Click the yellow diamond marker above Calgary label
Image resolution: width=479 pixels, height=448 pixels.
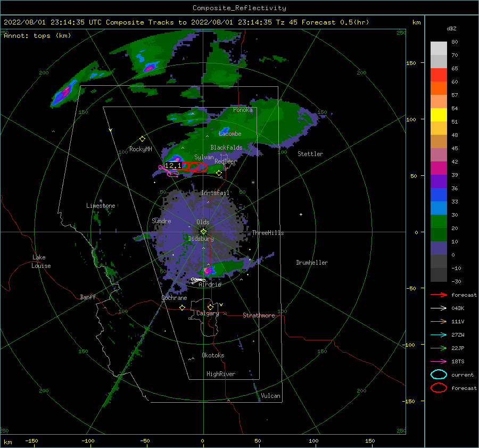click(x=210, y=307)
